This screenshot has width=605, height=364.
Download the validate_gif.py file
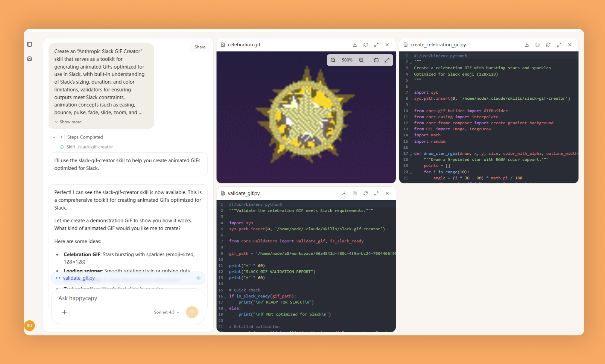point(344,193)
